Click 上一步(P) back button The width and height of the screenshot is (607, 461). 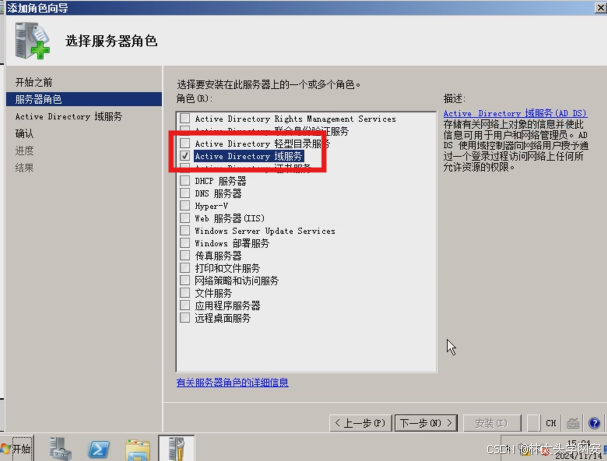360,423
